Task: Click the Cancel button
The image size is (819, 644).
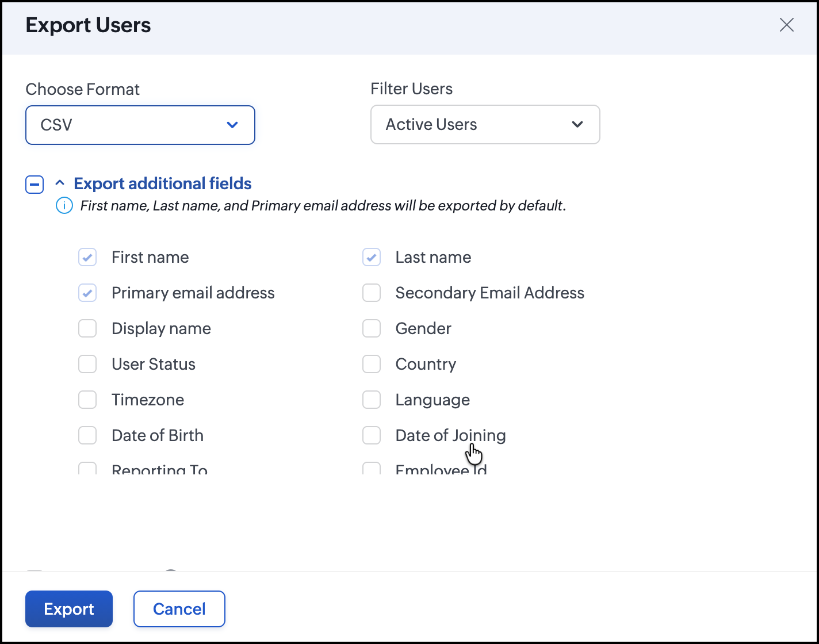Action: 179,609
